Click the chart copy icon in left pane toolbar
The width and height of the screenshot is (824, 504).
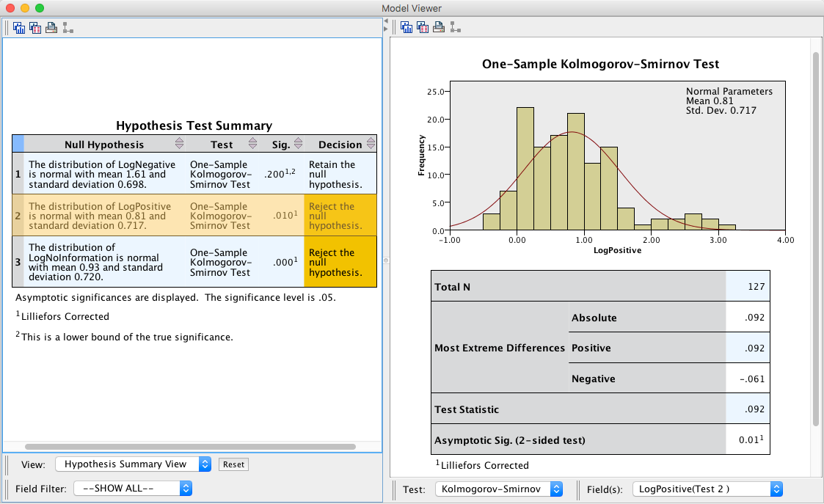19,28
